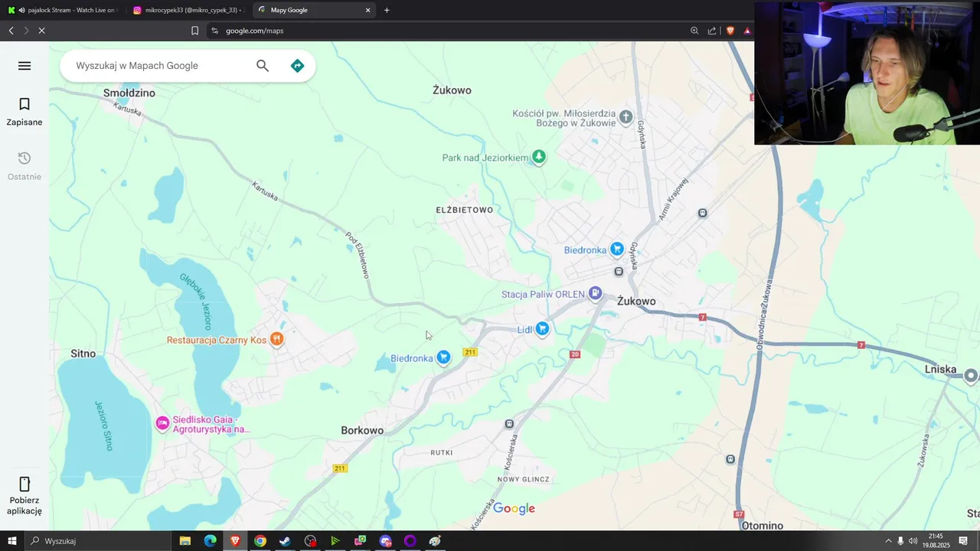Click the Restauracja Czarny Kos text label
The width and height of the screenshot is (980, 551).
217,341
